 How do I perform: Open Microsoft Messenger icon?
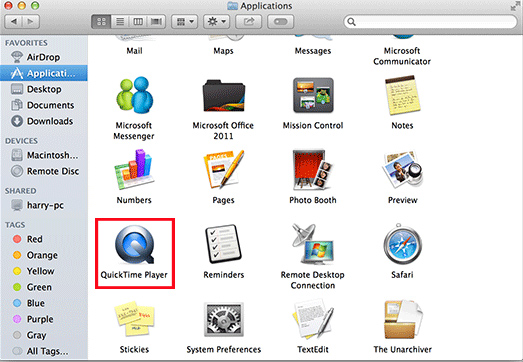click(134, 95)
